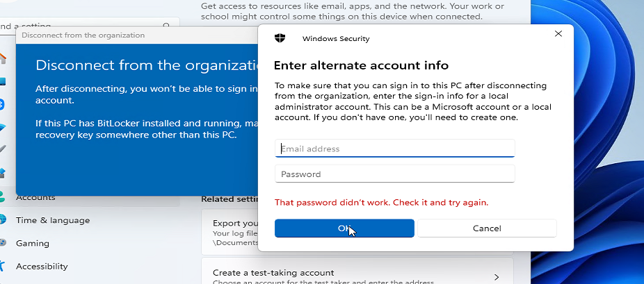
Task: Open System via its sidebar monitor icon
Action: [3, 81]
